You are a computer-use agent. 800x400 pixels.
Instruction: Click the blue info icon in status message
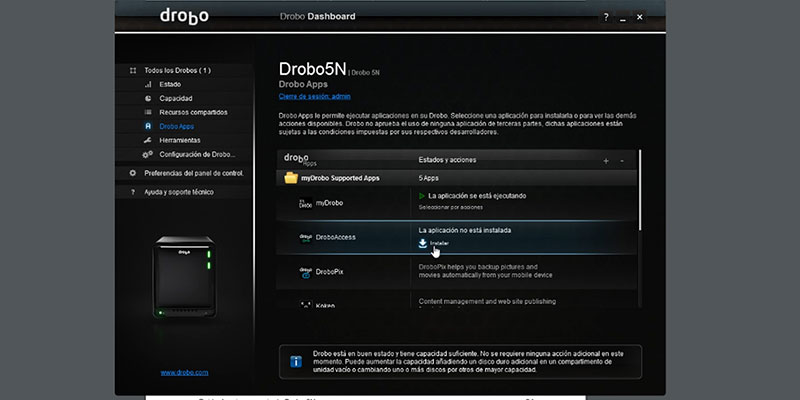pyautogui.click(x=296, y=362)
